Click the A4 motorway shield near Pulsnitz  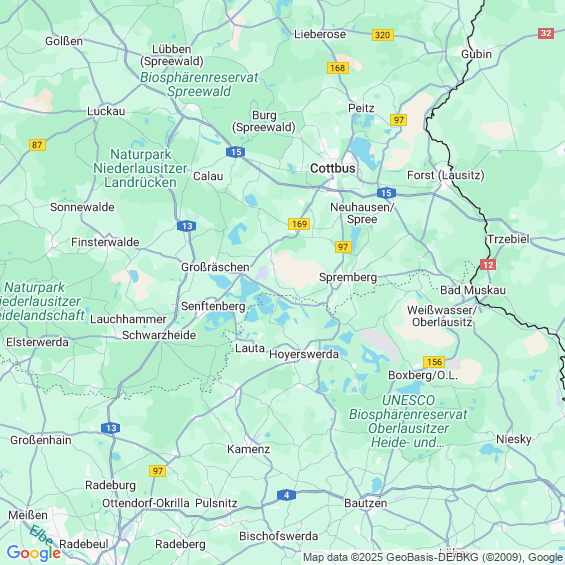click(x=286, y=495)
